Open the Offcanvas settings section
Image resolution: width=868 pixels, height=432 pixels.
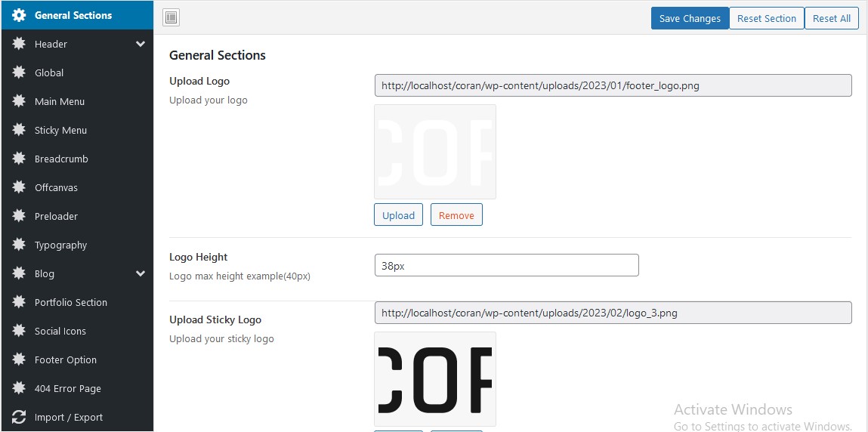tap(56, 187)
